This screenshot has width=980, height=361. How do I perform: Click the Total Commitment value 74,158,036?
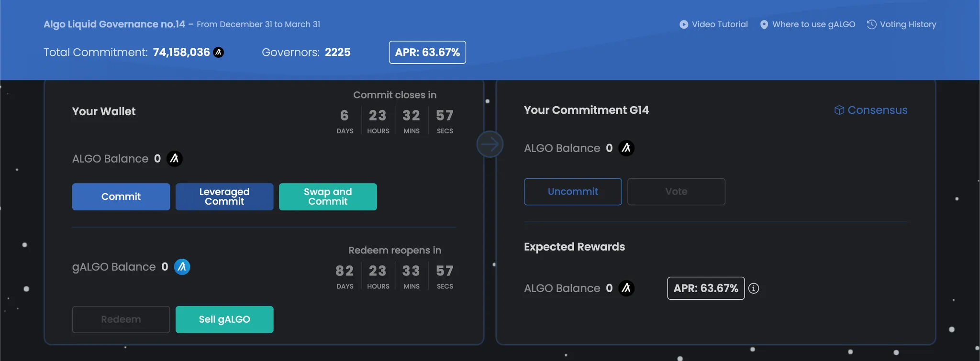pos(181,52)
